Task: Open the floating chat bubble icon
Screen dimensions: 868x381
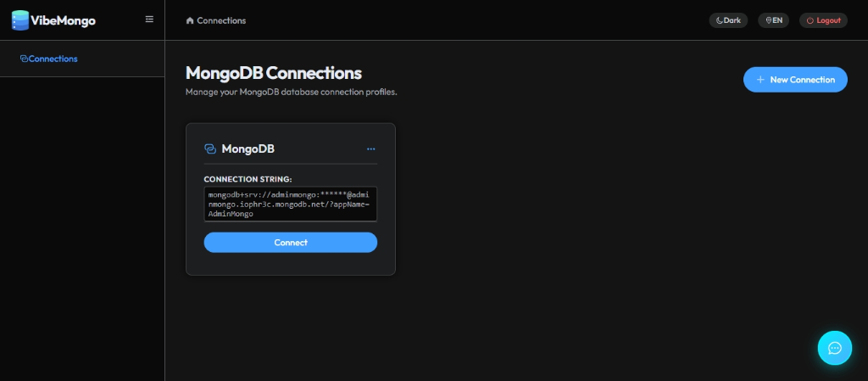Action: pos(835,348)
